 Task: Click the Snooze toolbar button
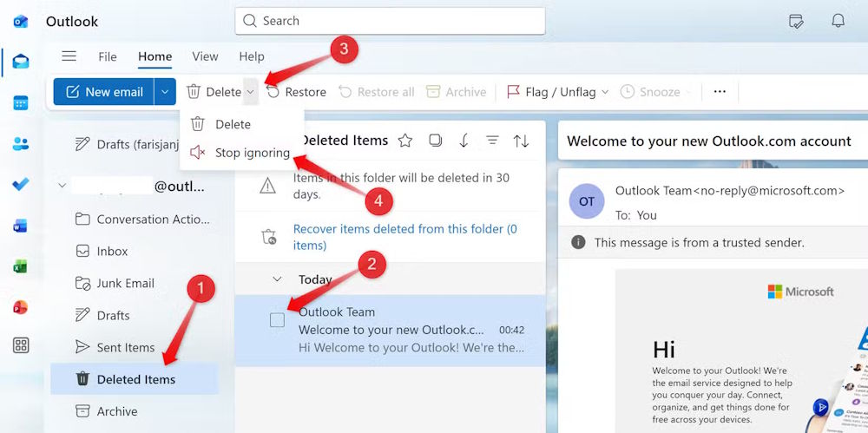pyautogui.click(x=650, y=92)
